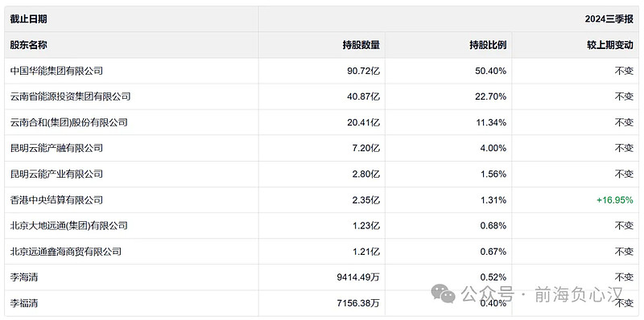Click the 2.80亿 holding value
The image size is (644, 320).
click(366, 174)
